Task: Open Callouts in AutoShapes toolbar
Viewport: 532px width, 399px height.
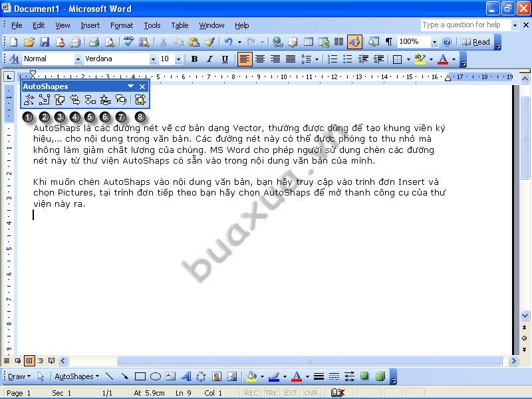Action: (x=121, y=99)
